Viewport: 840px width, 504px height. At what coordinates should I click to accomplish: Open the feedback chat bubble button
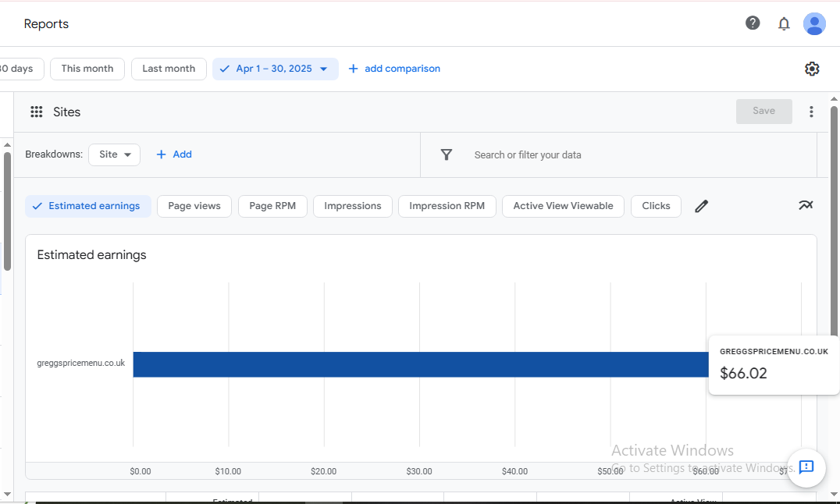click(x=806, y=467)
